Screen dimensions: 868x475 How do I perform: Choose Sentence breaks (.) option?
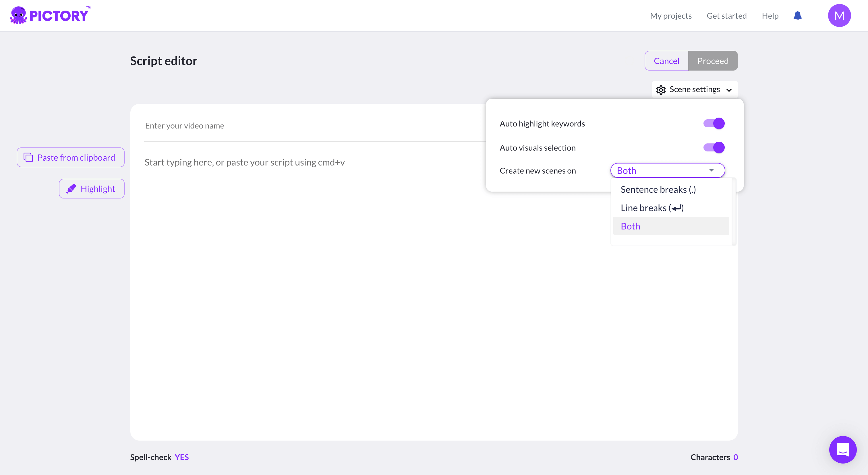coord(658,190)
